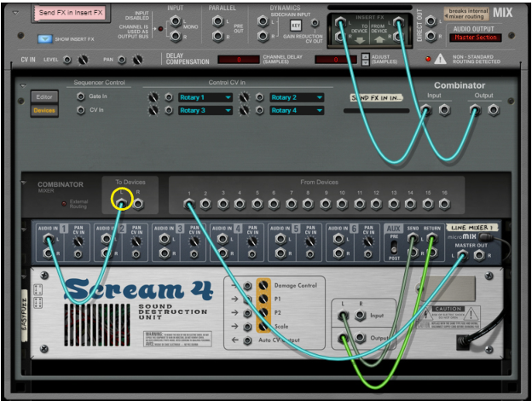Click the Gain Reduction CV Out jack

pyautogui.click(x=315, y=23)
